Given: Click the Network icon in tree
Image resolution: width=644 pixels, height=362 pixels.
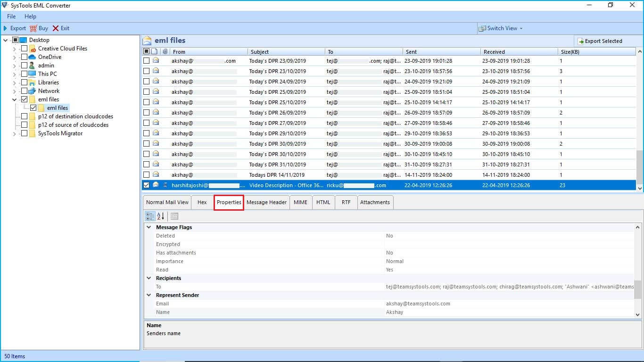Looking at the screenshot, I should coord(32,91).
